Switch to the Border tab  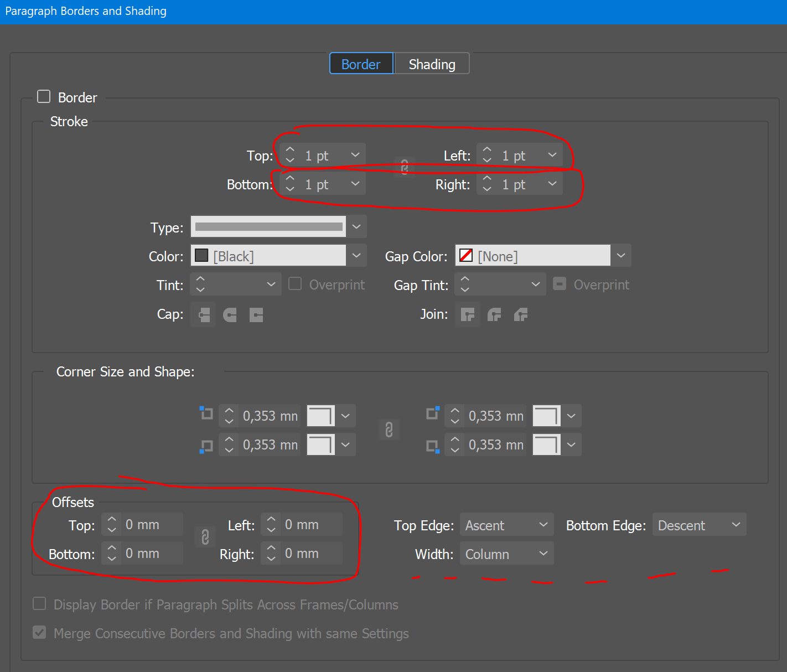click(x=361, y=64)
